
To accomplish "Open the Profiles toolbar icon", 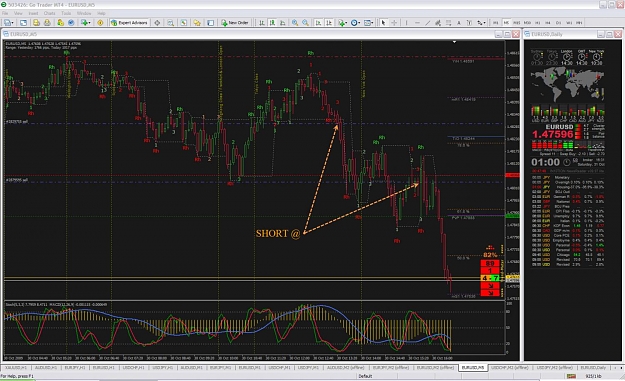I will click(x=24, y=23).
